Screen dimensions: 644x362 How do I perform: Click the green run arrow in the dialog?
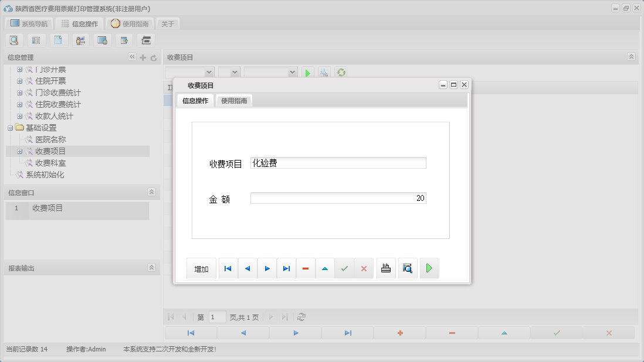click(x=429, y=268)
